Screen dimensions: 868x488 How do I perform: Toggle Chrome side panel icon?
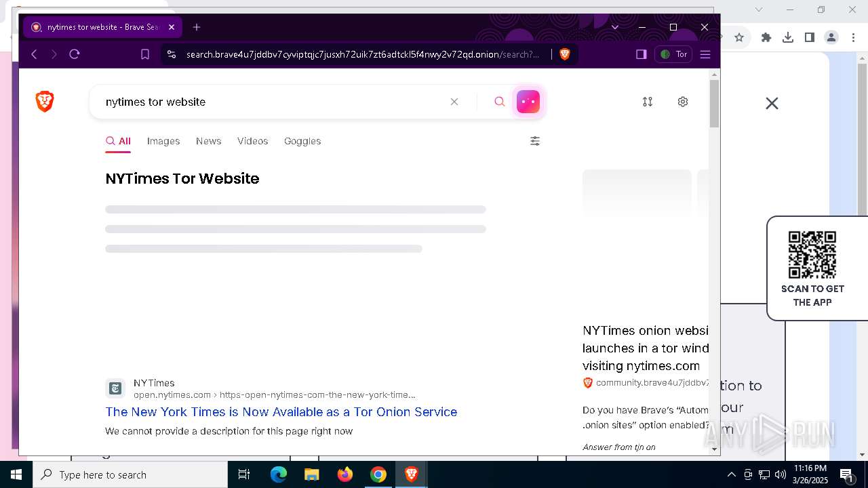810,37
